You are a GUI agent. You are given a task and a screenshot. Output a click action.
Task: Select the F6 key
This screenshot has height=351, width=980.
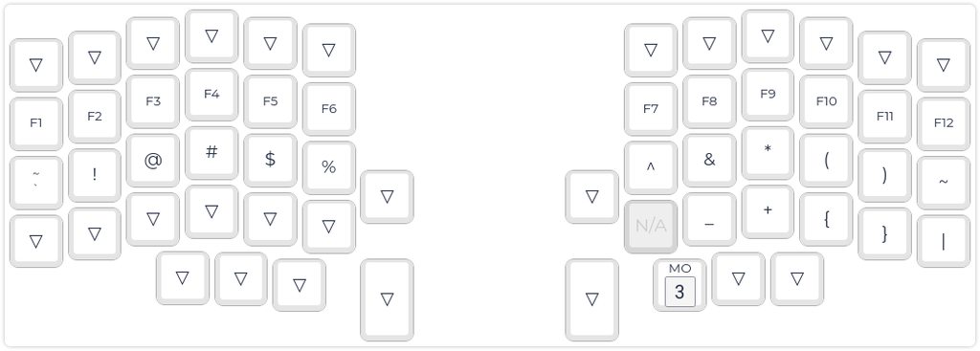click(x=329, y=109)
